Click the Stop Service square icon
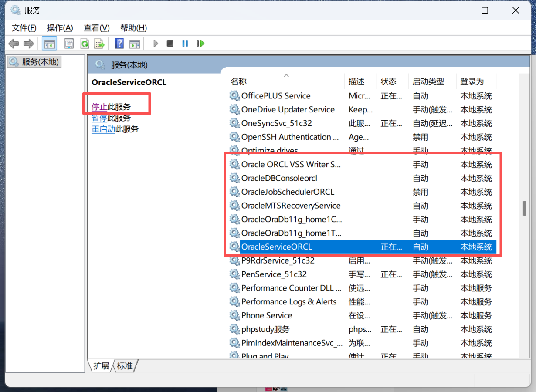 pyautogui.click(x=170, y=44)
